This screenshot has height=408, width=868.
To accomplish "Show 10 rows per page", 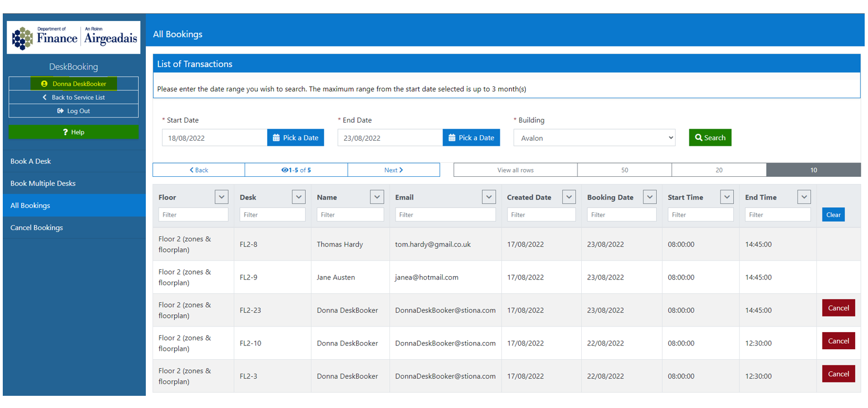I will click(814, 170).
